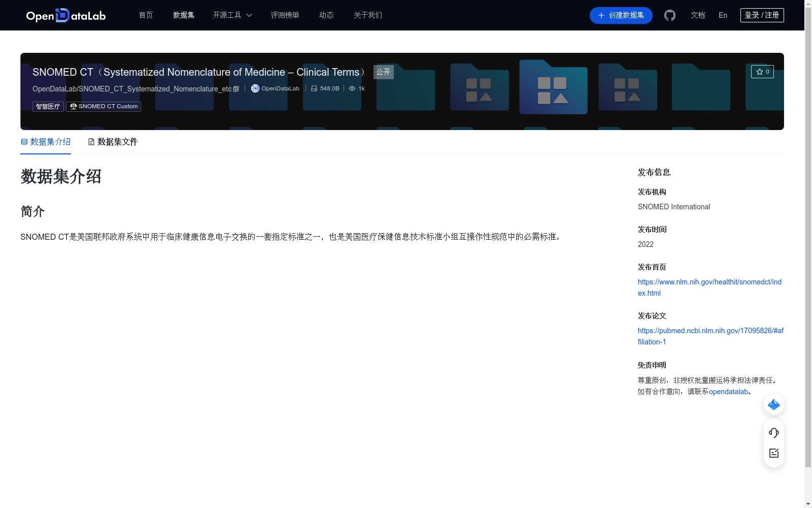The image size is (812, 508).
Task: Open the feedback form edit icon
Action: (x=774, y=453)
